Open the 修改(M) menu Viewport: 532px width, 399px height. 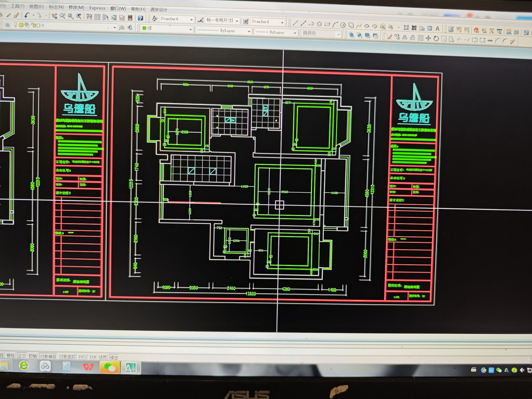pos(76,7)
